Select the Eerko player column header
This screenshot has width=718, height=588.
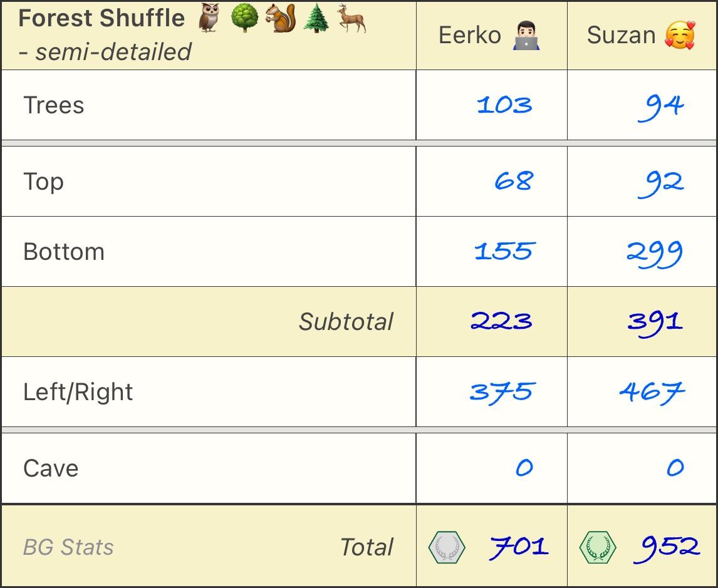[470, 35]
